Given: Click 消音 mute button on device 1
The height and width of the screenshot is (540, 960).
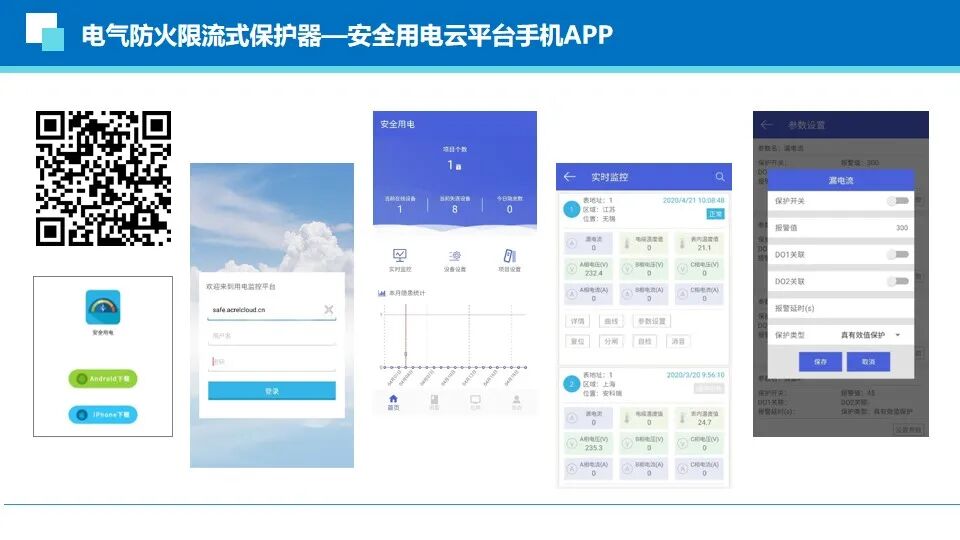Looking at the screenshot, I should 678,341.
